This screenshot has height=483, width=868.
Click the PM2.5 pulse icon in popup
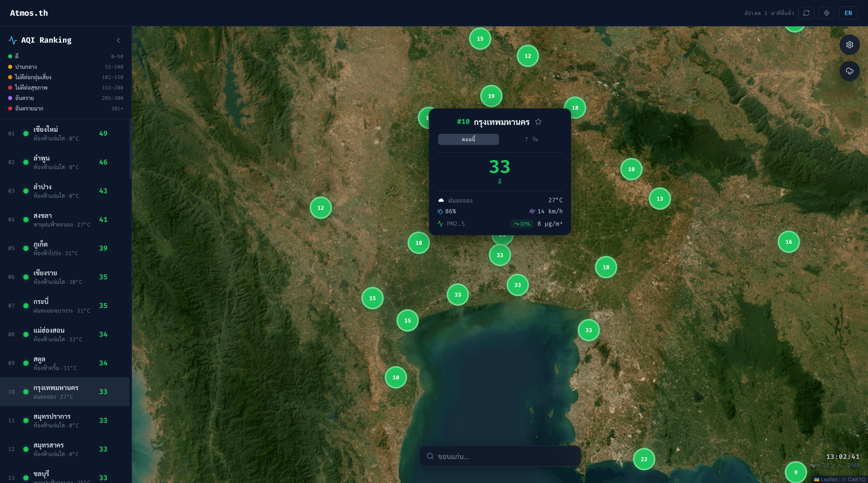[440, 223]
